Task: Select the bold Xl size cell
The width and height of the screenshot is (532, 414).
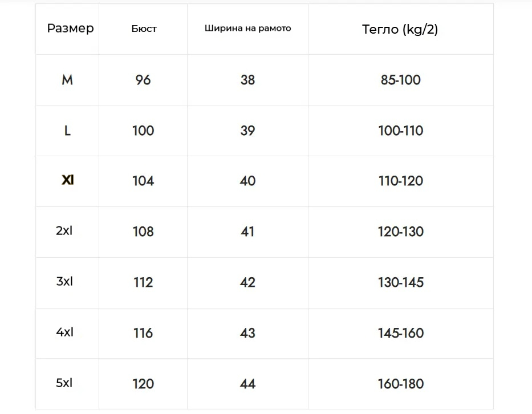Action: point(67,181)
